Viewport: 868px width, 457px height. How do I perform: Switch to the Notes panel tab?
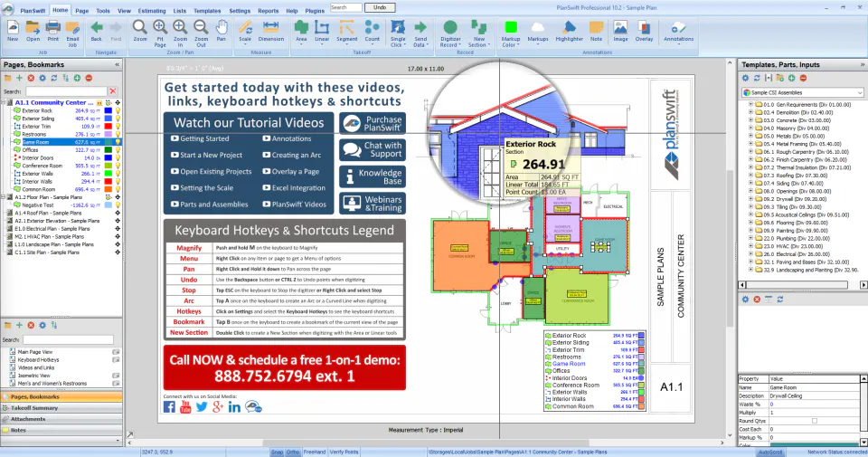(x=61, y=430)
